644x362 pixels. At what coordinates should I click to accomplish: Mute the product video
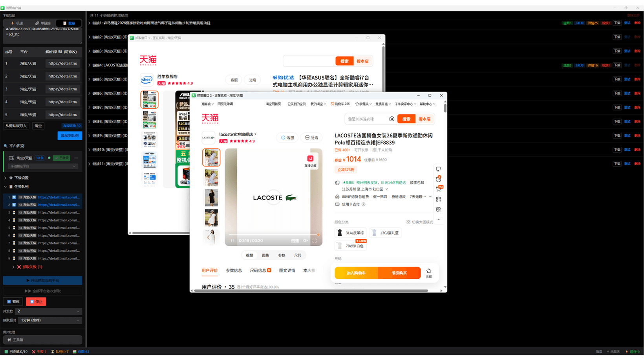pos(306,241)
